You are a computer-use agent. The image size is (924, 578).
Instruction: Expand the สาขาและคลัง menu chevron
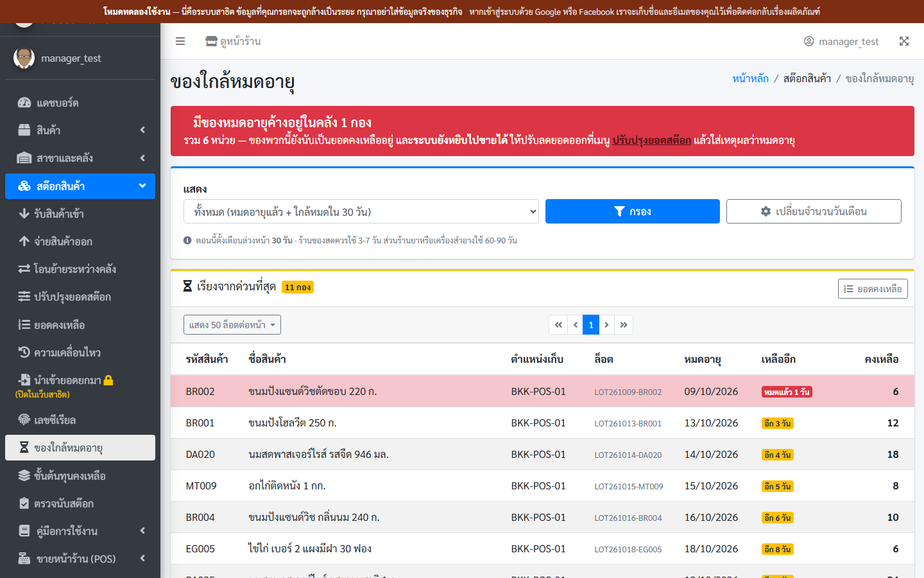coord(142,158)
